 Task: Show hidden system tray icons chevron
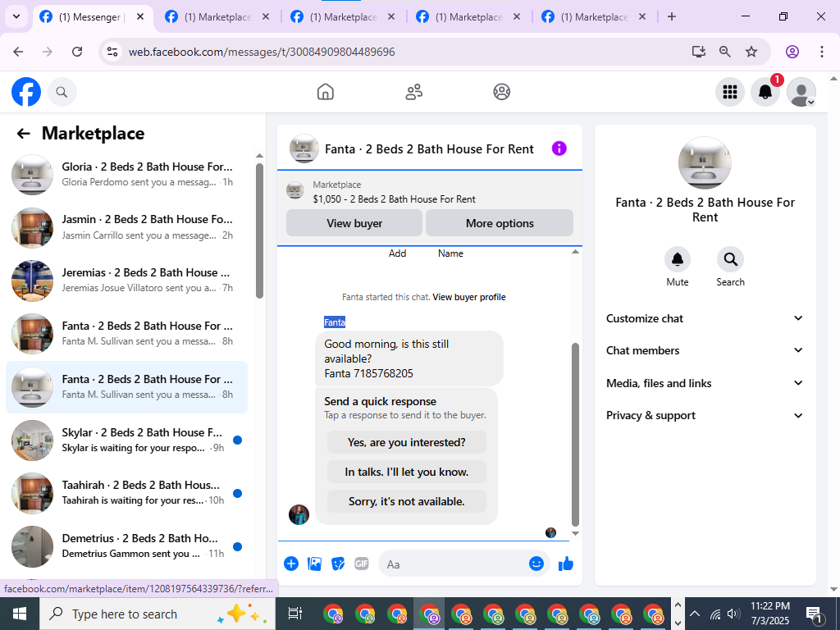(x=694, y=614)
